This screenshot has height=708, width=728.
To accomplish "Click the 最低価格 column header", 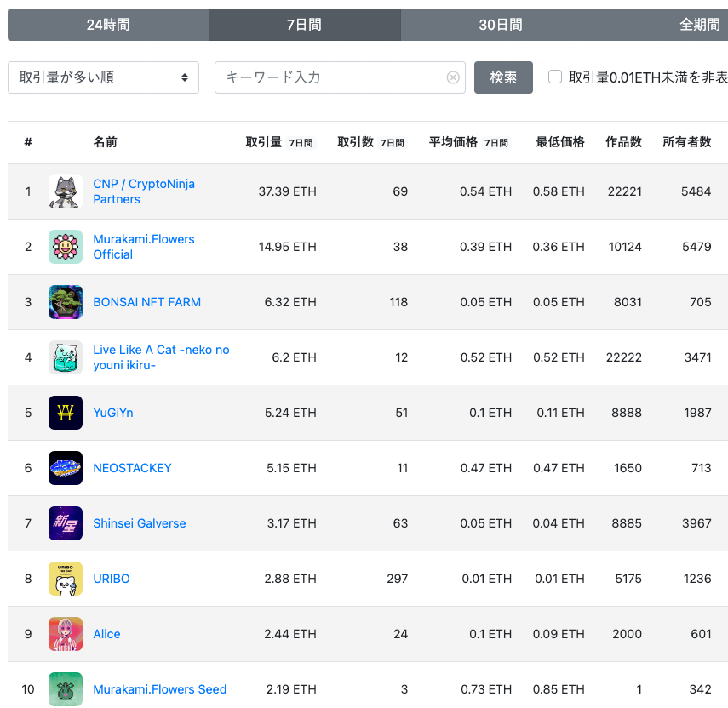I will (x=560, y=142).
